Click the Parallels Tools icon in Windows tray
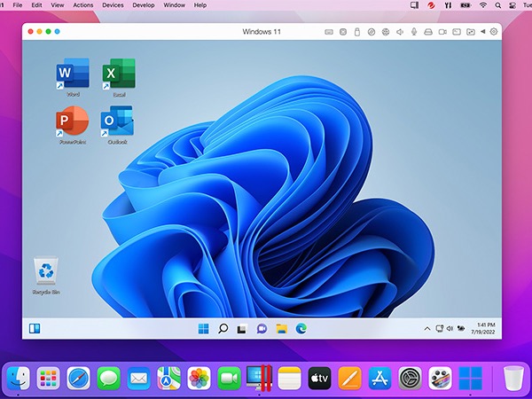This screenshot has height=399, width=532. (x=461, y=328)
